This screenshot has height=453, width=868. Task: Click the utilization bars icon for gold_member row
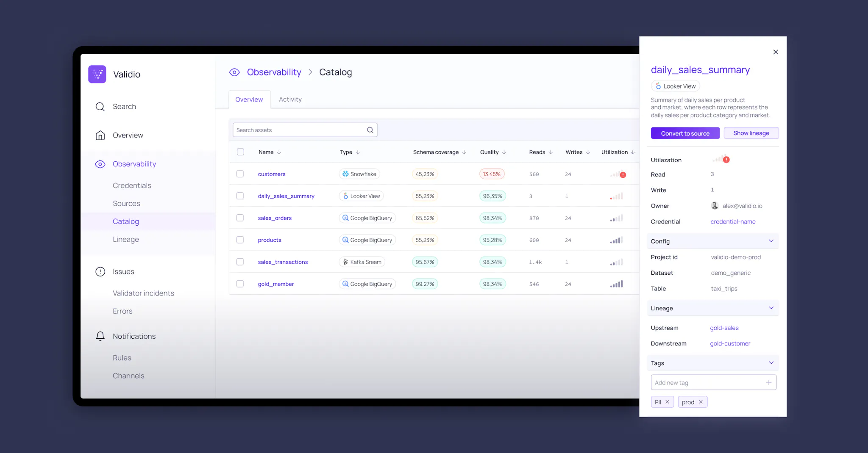coord(617,284)
